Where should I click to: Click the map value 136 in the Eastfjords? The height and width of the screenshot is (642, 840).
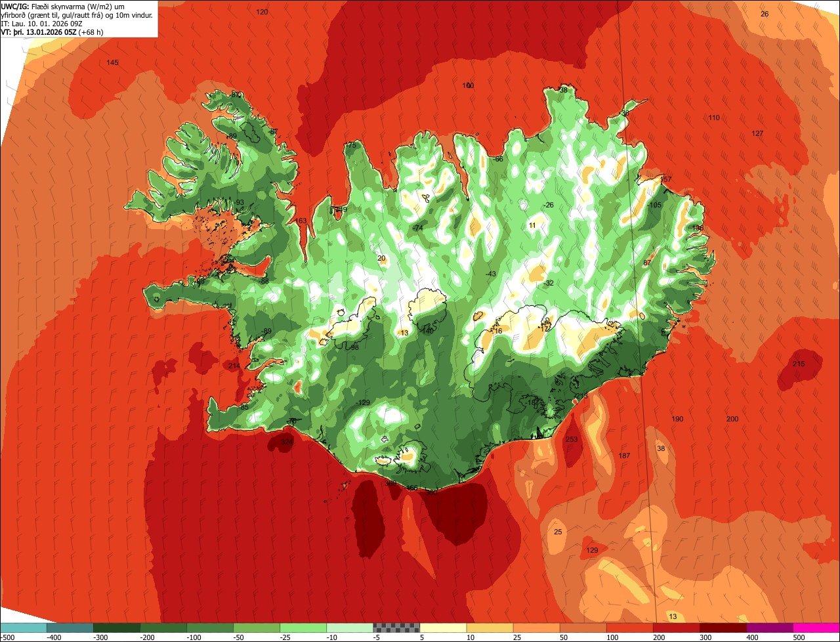(x=698, y=228)
